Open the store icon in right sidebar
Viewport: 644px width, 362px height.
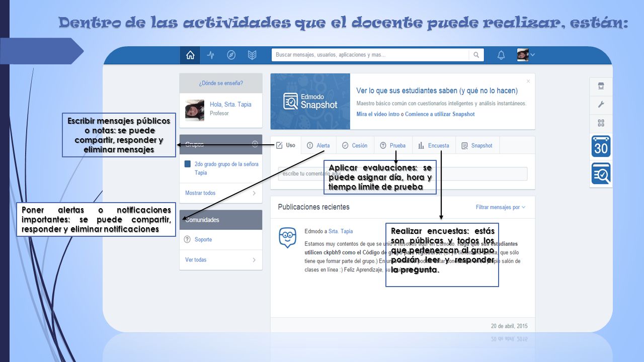tap(601, 86)
